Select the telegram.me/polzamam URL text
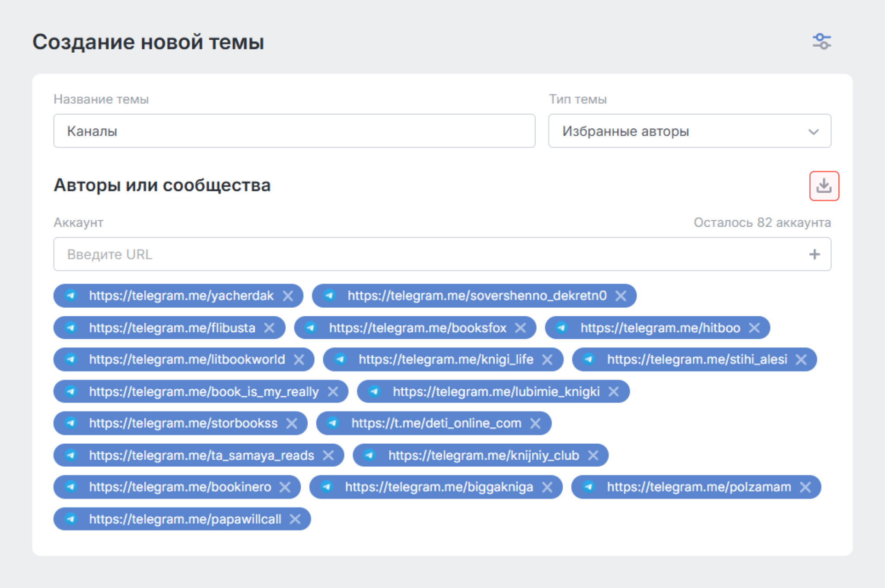Screen dimensions: 885x588 pyautogui.click(x=699, y=487)
